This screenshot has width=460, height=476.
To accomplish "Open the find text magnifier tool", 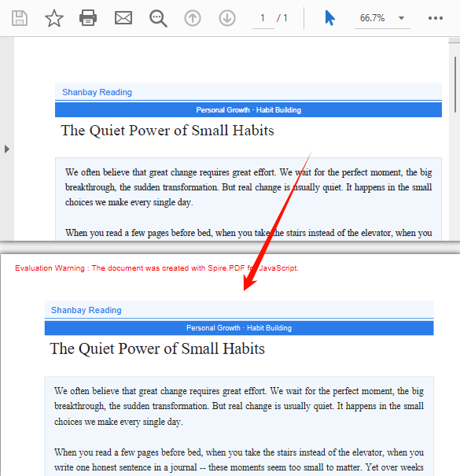I will click(158, 19).
